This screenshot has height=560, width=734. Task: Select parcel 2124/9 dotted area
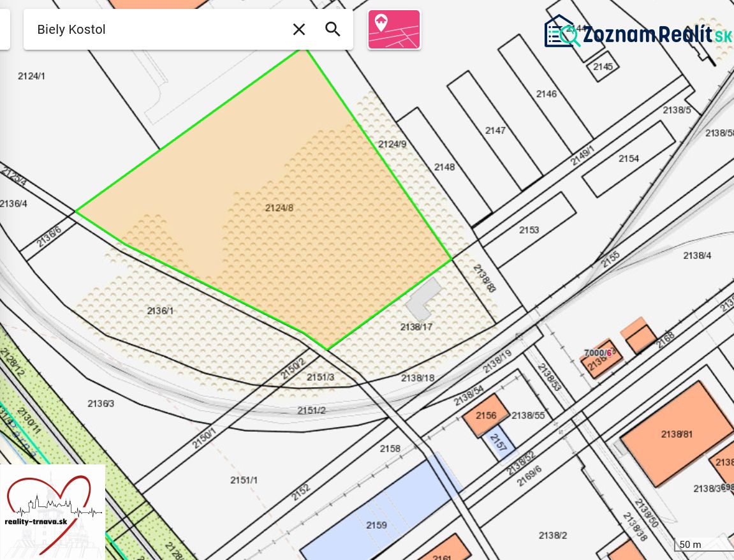coord(392,144)
